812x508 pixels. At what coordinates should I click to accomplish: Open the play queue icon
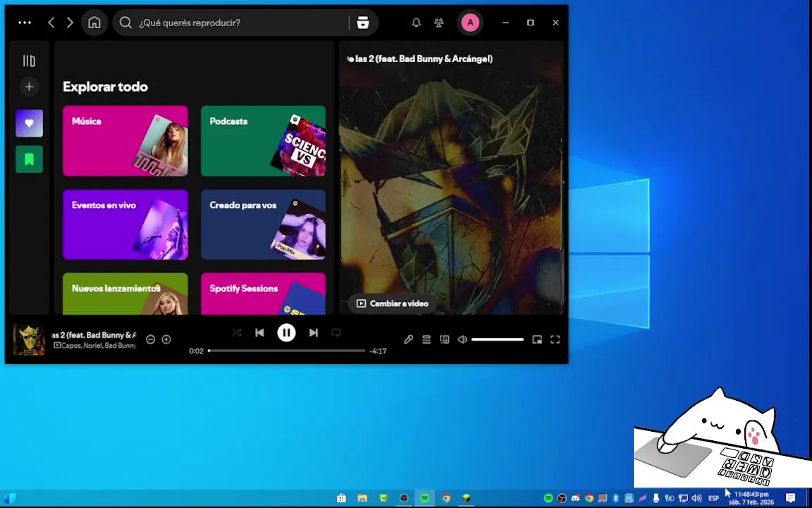click(x=426, y=339)
